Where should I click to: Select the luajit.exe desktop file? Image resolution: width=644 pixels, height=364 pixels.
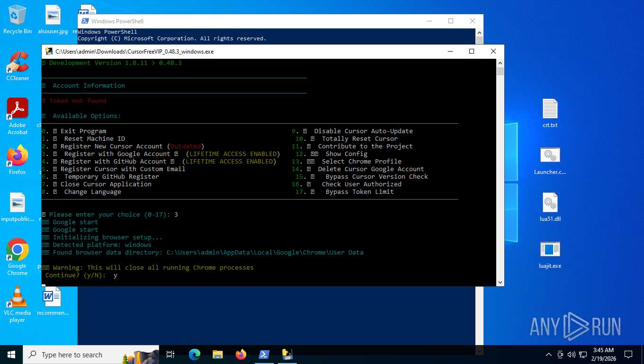pos(550,254)
